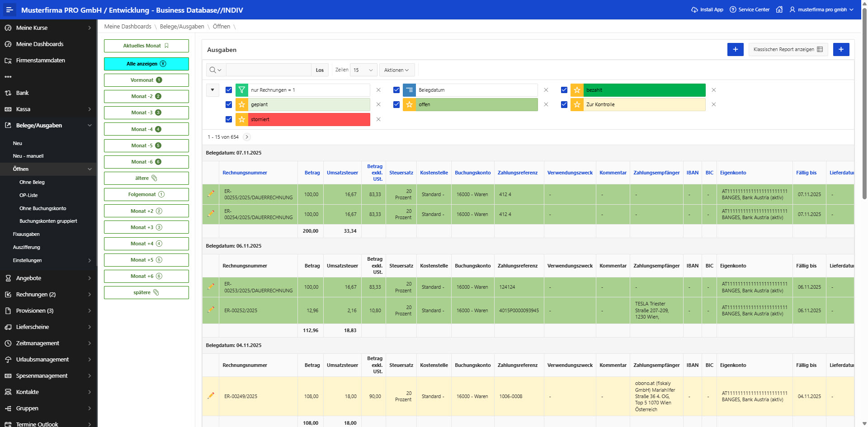868x427 pixels.
Task: Disable the Zur Kontrolle filter checkbox
Action: point(564,104)
